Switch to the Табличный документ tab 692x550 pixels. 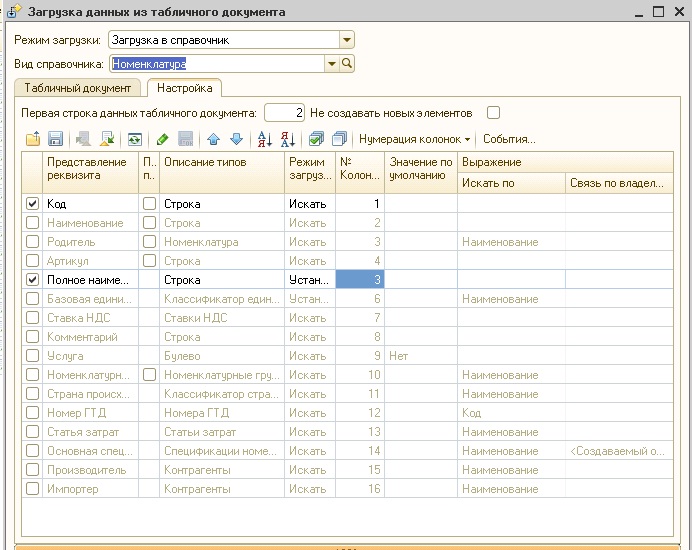coord(78,88)
